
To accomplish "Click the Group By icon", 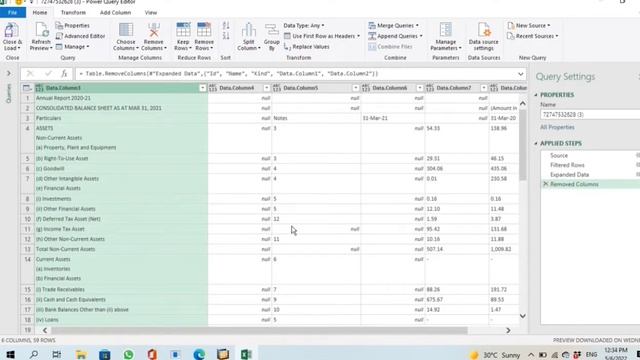I will coord(271,31).
